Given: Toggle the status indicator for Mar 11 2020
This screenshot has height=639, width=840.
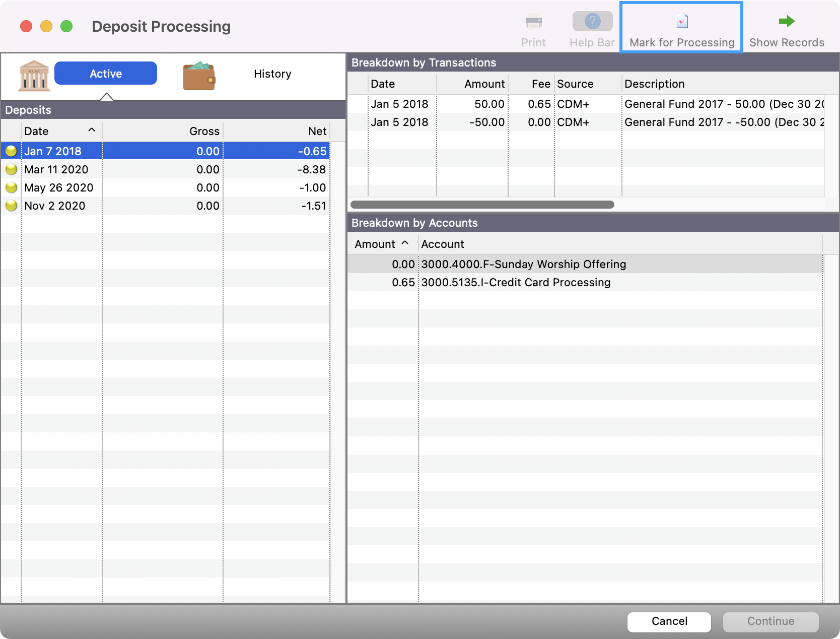Looking at the screenshot, I should pos(11,169).
